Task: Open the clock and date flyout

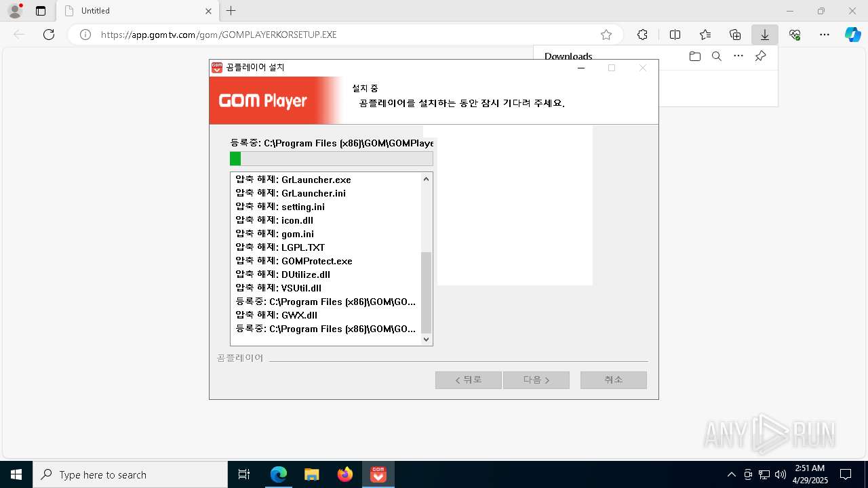Action: pos(810,474)
